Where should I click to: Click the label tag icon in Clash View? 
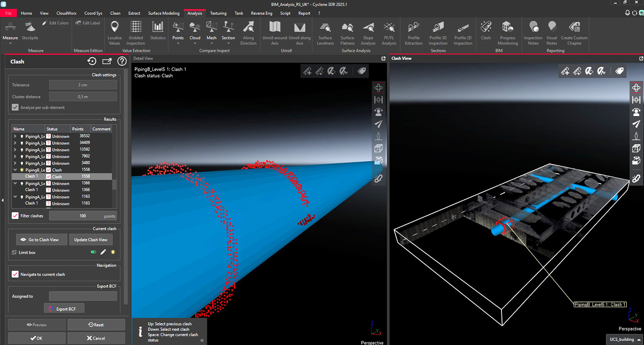pyautogui.click(x=619, y=71)
